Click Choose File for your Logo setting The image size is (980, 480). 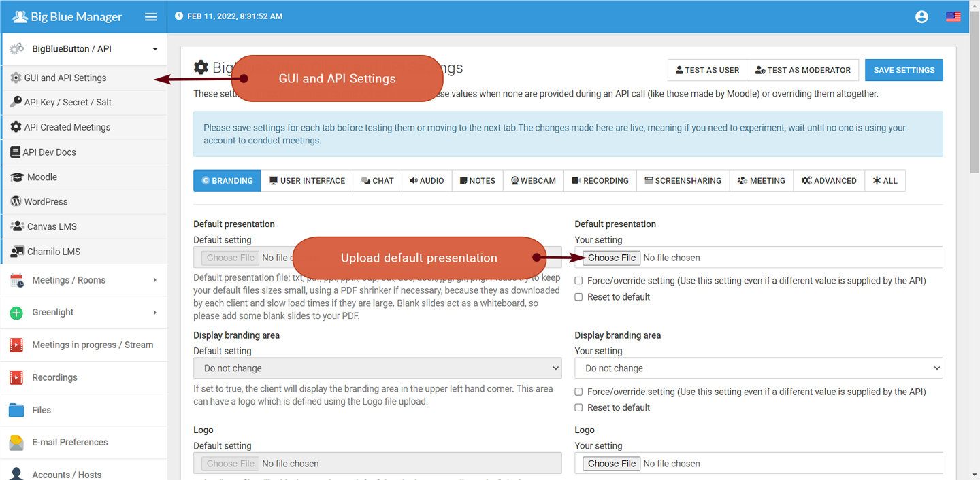pos(611,464)
